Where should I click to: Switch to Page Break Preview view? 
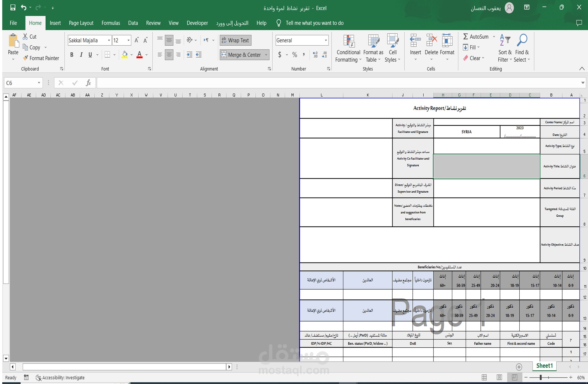click(514, 377)
